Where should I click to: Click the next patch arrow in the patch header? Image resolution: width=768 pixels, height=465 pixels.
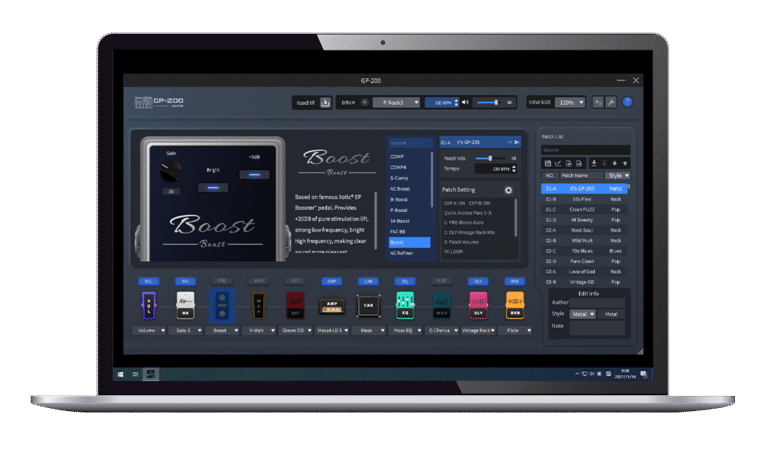tap(516, 142)
